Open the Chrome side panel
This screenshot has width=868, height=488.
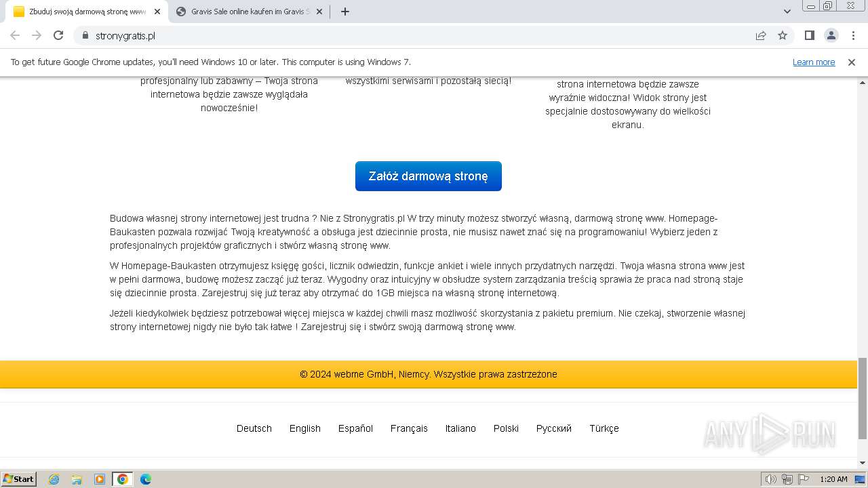click(809, 35)
